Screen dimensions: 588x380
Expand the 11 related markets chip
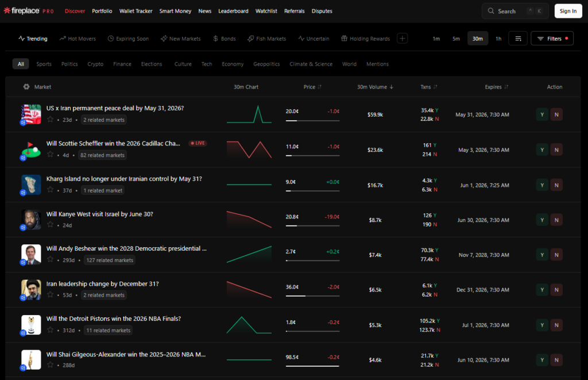(x=109, y=331)
